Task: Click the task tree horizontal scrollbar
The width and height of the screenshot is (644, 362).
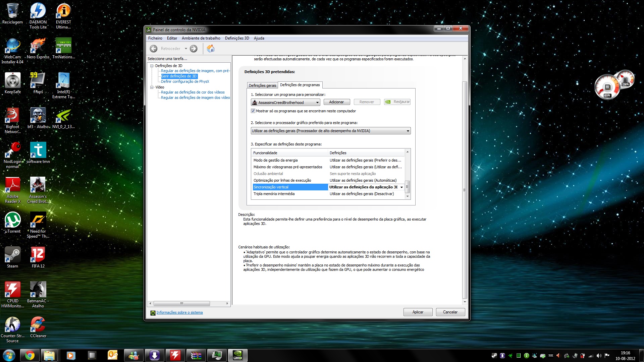Action: (x=182, y=303)
